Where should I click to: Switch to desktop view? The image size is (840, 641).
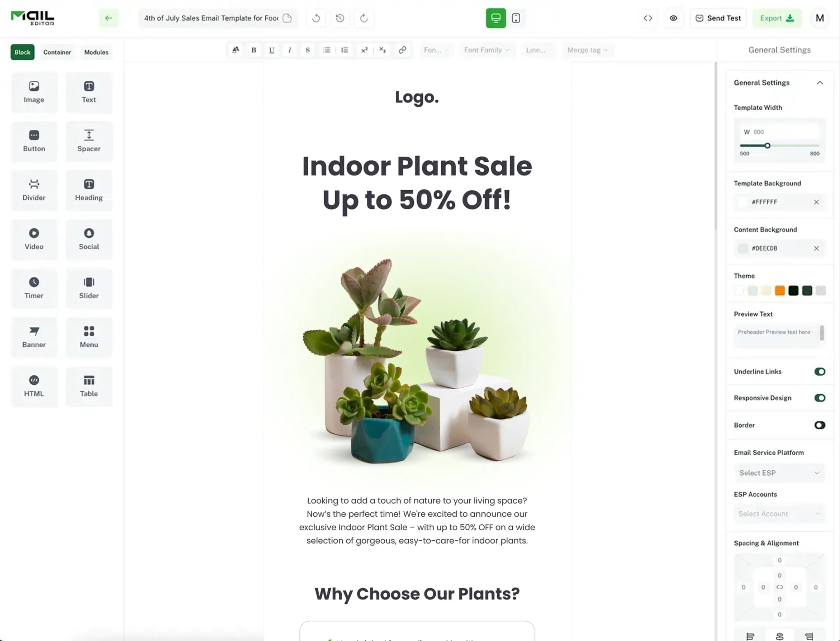click(496, 18)
